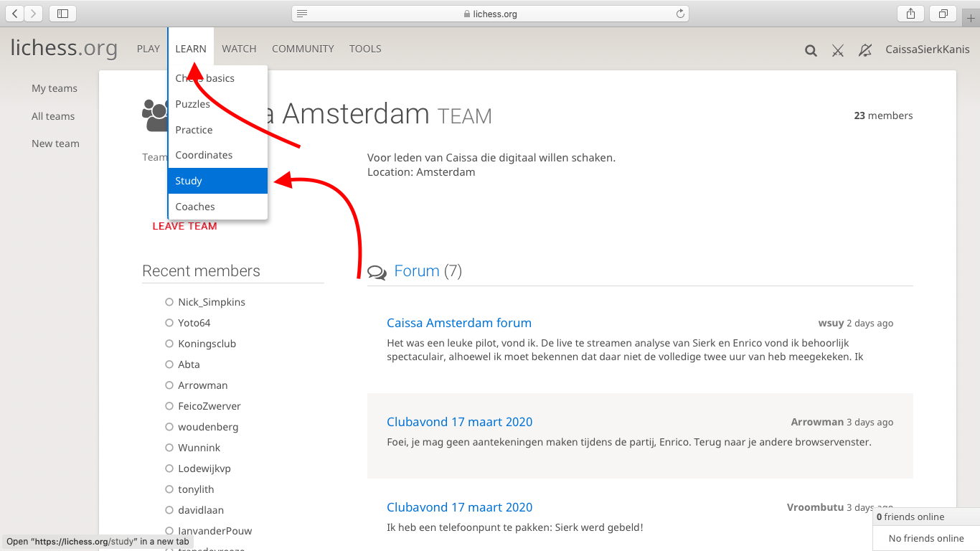Go forward with Safari forward arrow
The image size is (980, 551).
(34, 14)
